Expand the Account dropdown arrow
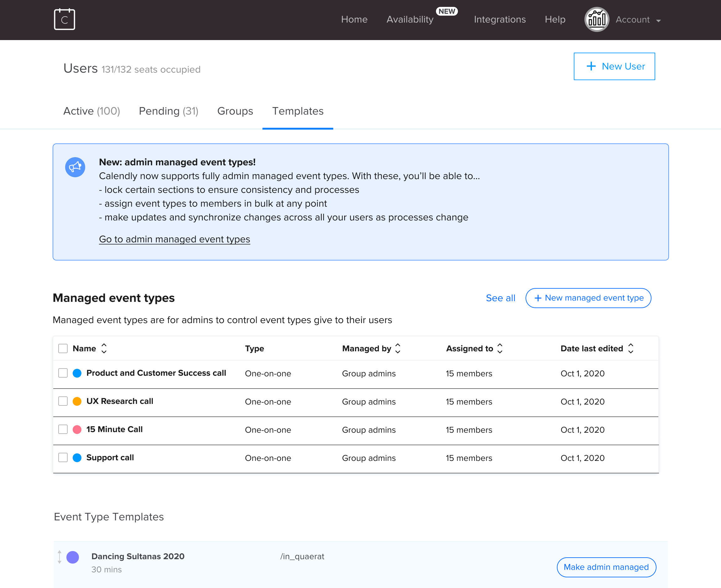The width and height of the screenshot is (721, 588). tap(658, 21)
